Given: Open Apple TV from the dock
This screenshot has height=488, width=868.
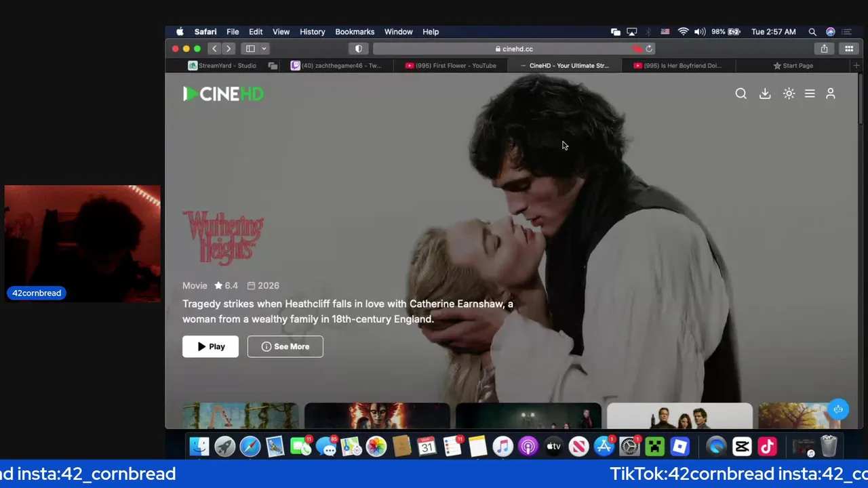Looking at the screenshot, I should click(x=553, y=446).
